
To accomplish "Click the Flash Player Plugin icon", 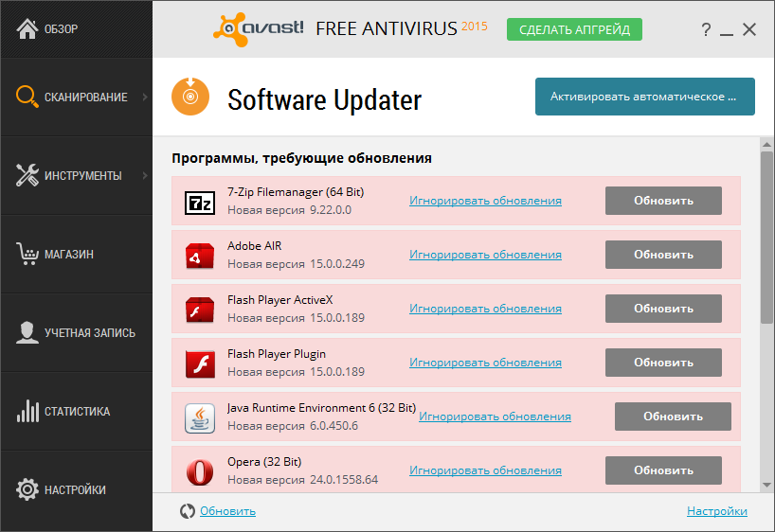I will (200, 364).
